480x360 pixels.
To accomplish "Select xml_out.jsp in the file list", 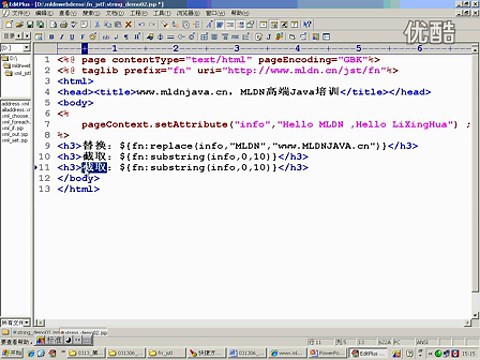I will (x=15, y=134).
